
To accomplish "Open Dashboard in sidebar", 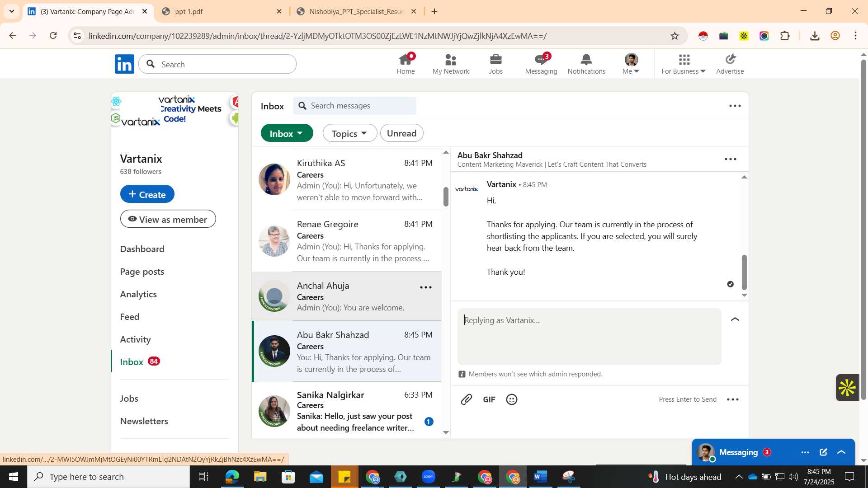I will coord(142,249).
